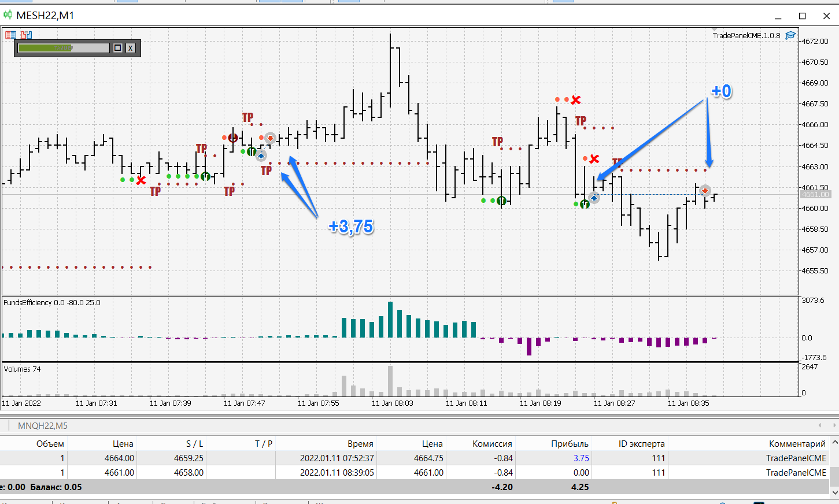Click the 4655.50 price scale label
This screenshot has height=504, width=839.
point(815,271)
